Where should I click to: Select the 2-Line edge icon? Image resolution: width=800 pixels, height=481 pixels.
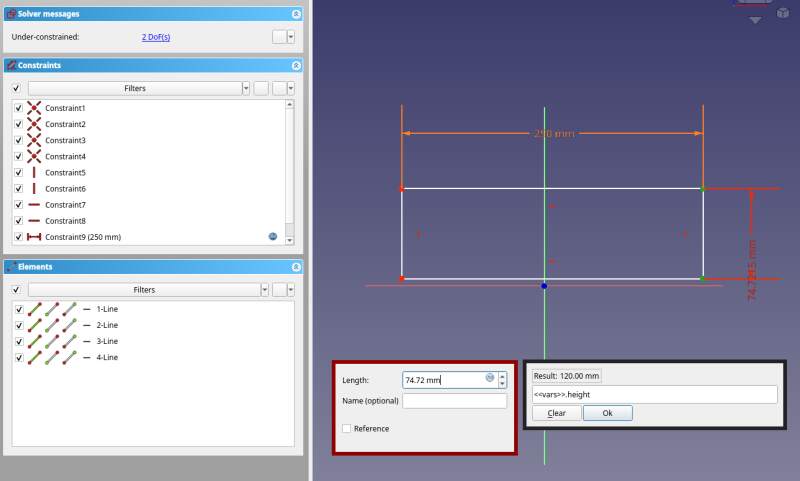click(35, 325)
